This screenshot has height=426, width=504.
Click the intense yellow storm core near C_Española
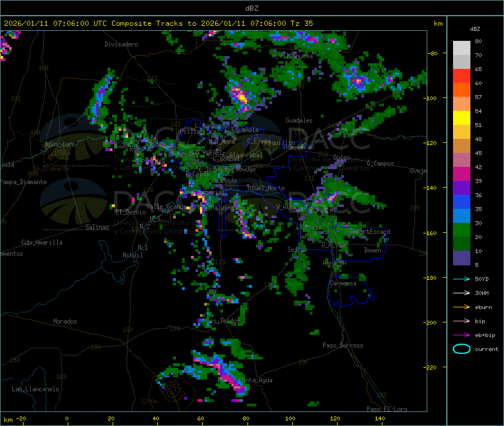241,96
